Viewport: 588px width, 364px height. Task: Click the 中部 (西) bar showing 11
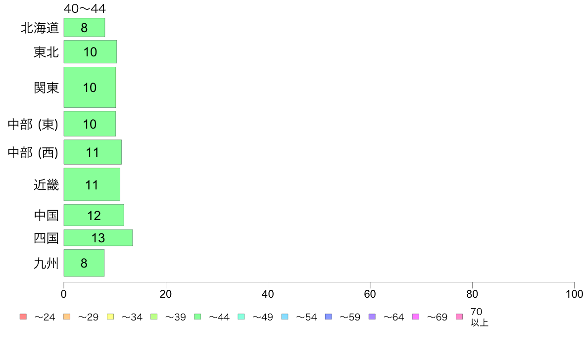pyautogui.click(x=93, y=152)
